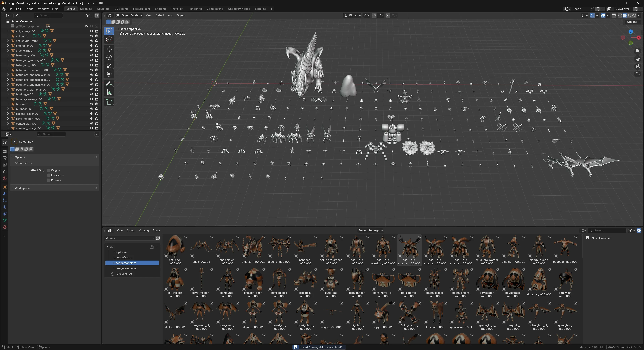The image size is (644, 350).
Task: Open the Import Settings dropdown
Action: (370, 231)
